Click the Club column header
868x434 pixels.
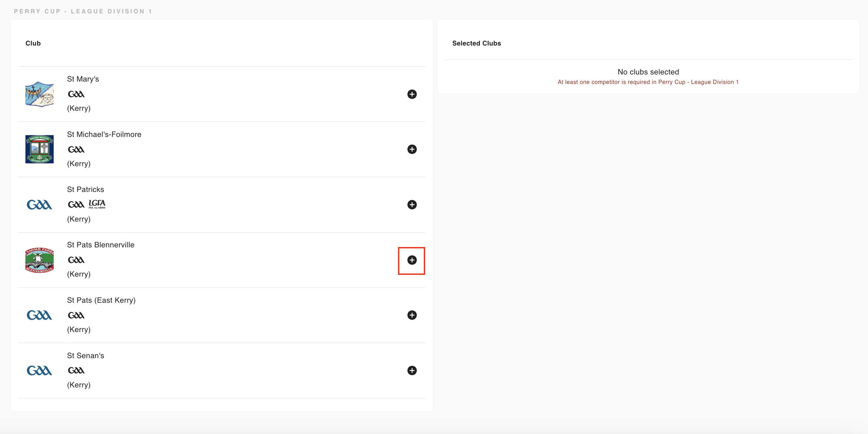click(x=33, y=43)
